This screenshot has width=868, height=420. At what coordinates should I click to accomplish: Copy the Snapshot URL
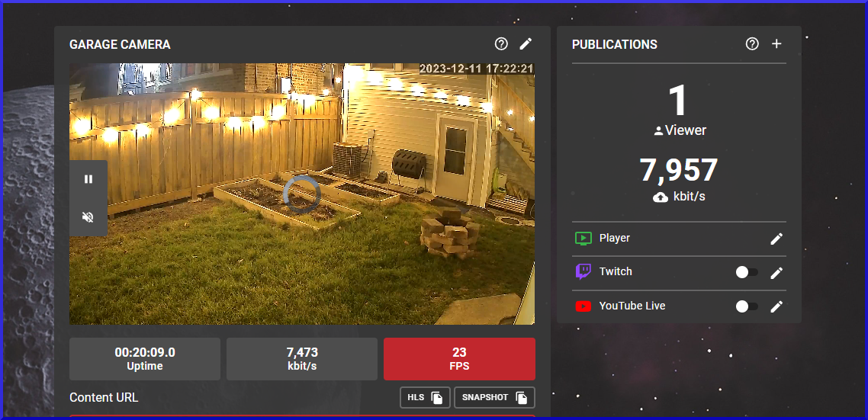point(494,398)
